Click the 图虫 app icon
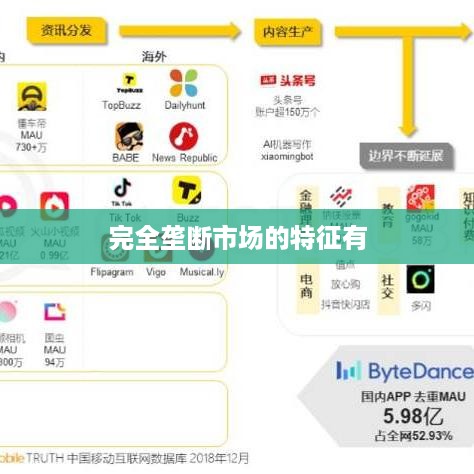This screenshot has height=474, width=474. pyautogui.click(x=55, y=312)
